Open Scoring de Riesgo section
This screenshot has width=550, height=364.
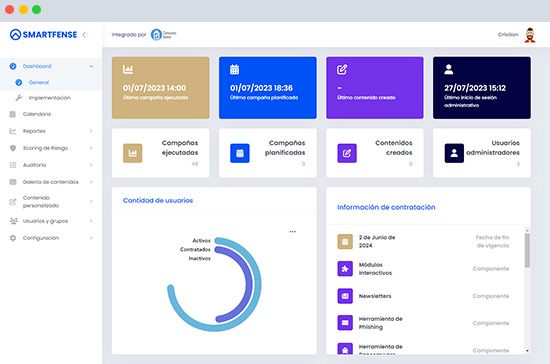click(x=51, y=148)
